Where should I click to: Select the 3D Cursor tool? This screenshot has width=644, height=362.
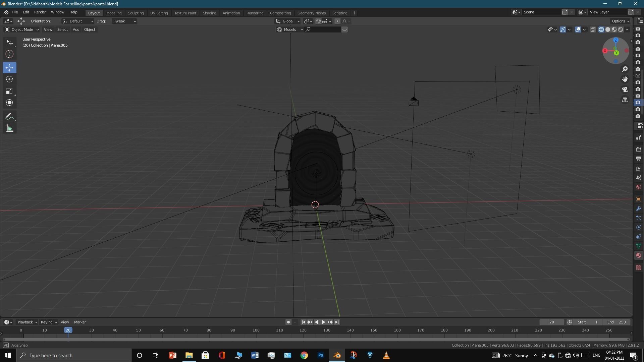(9, 54)
